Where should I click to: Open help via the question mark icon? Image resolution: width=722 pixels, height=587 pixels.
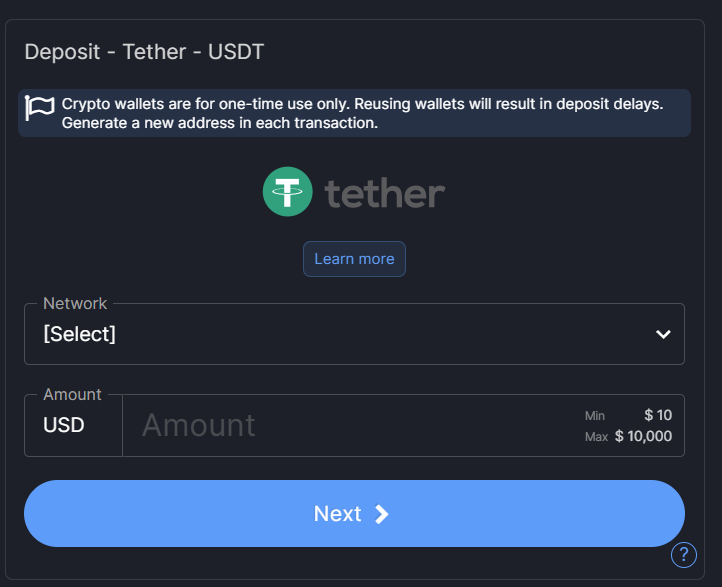684,555
